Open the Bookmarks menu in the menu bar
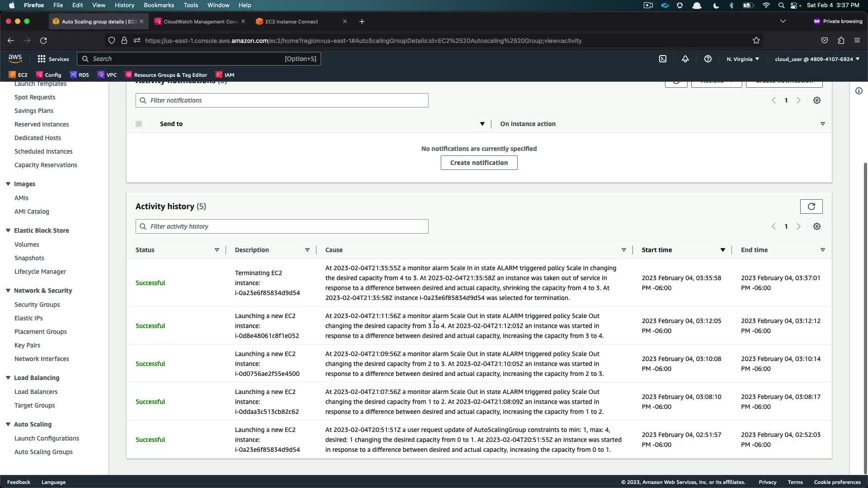 click(x=159, y=5)
